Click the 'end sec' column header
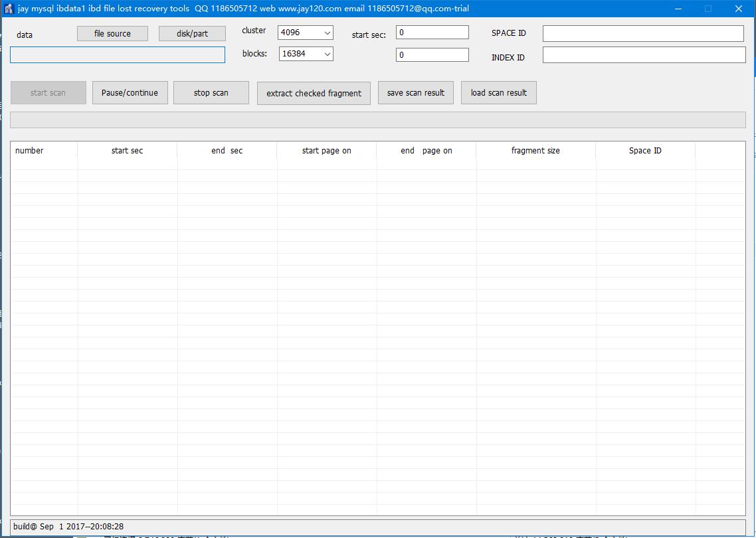This screenshot has width=756, height=538. (x=227, y=150)
